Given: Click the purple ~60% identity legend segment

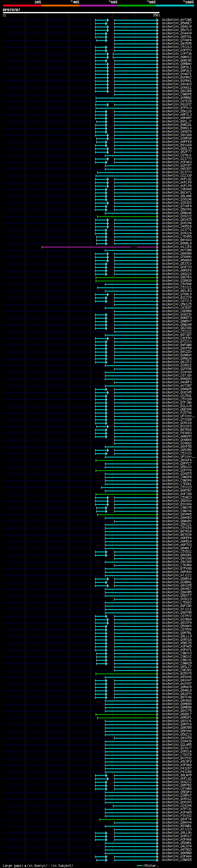Looking at the screenshot, I should point(98,6).
